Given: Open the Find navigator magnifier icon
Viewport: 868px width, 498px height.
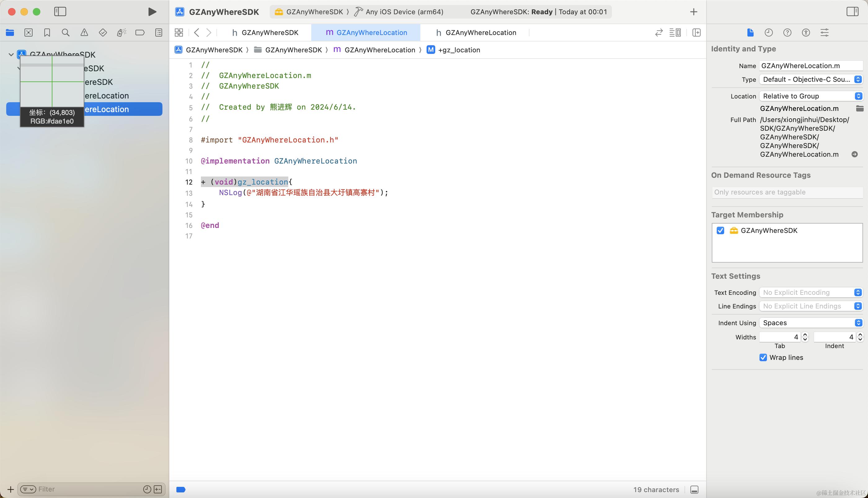Looking at the screenshot, I should 65,33.
